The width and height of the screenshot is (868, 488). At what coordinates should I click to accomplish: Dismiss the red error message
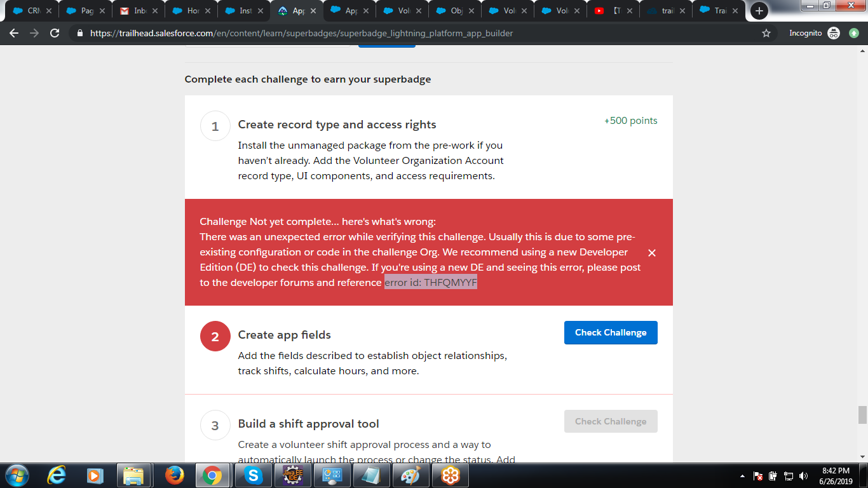(x=652, y=253)
